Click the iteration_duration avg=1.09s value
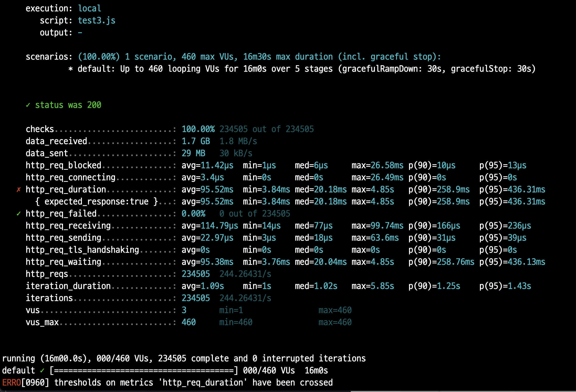Screen dimensions: 576x392 pyautogui.click(x=203, y=286)
